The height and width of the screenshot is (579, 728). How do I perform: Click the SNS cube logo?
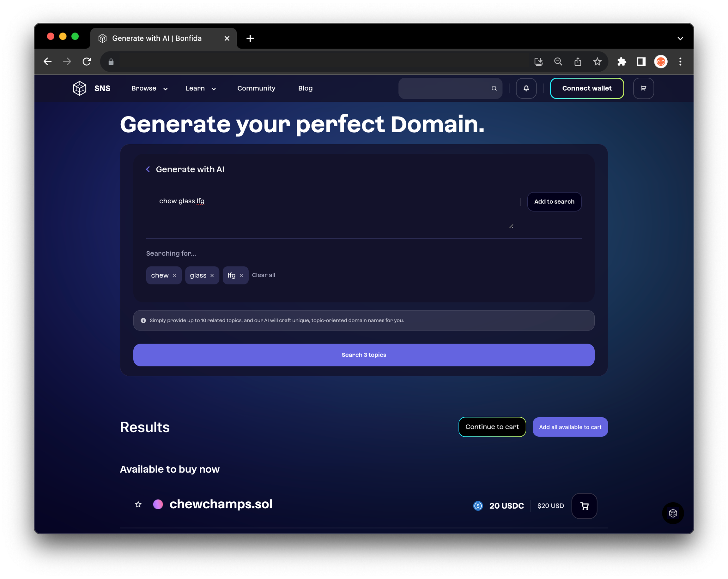(80, 88)
